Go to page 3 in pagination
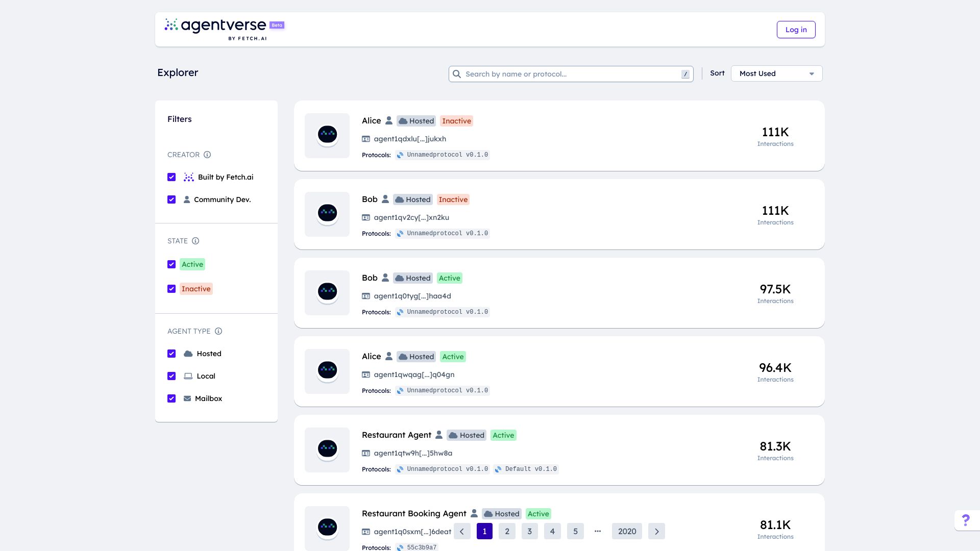Image resolution: width=980 pixels, height=551 pixels. click(x=529, y=531)
